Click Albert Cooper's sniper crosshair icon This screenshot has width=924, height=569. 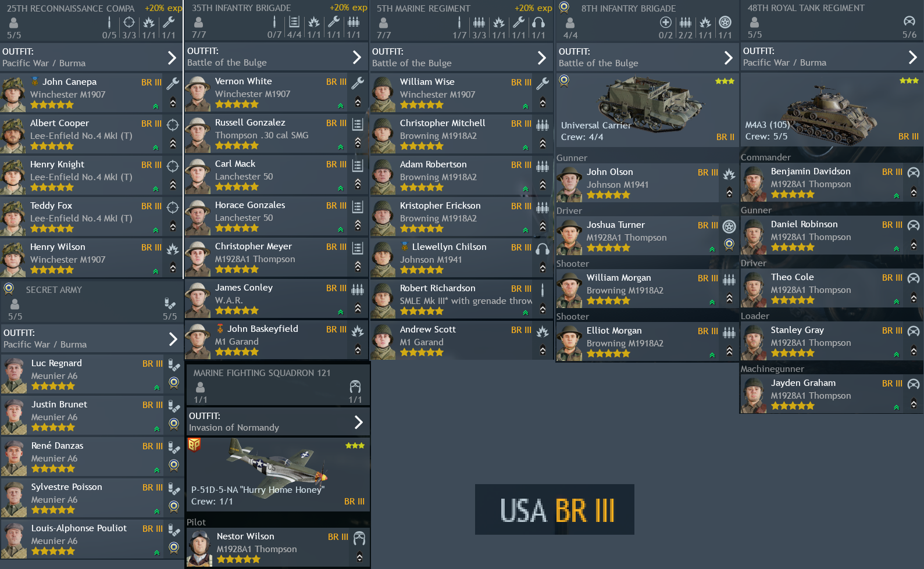pos(173,124)
